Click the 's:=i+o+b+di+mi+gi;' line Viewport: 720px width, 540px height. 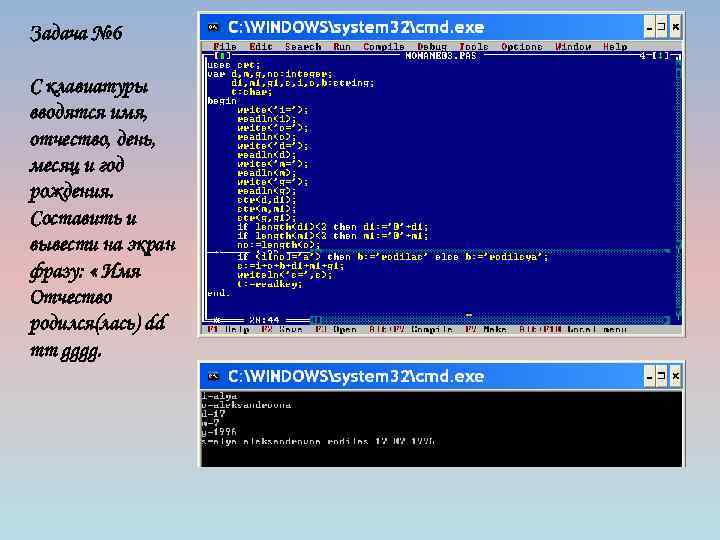point(290,265)
